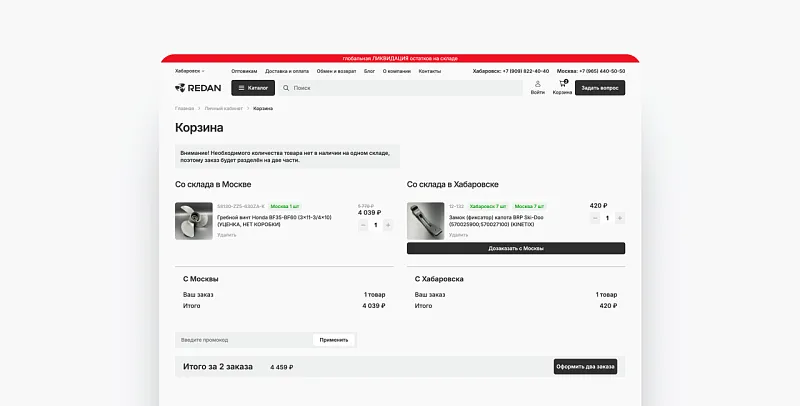The height and width of the screenshot is (406, 800).
Task: Decrease Honda propeller quantity with minus
Action: click(x=363, y=225)
